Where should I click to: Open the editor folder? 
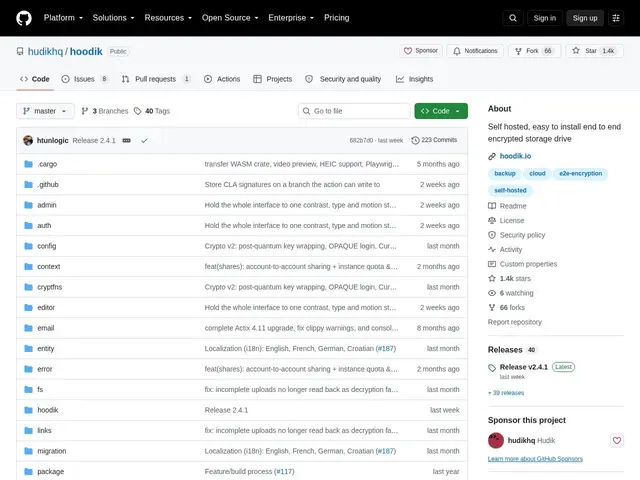(x=46, y=307)
